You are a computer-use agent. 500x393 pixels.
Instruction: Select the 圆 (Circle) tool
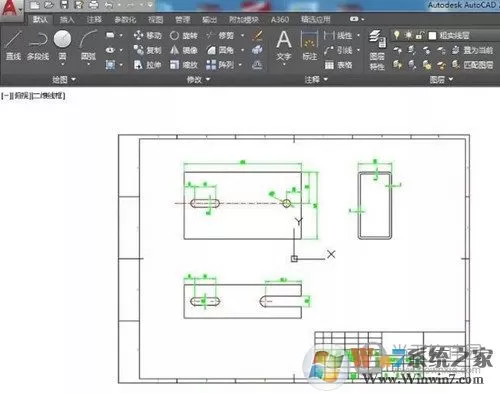point(62,45)
